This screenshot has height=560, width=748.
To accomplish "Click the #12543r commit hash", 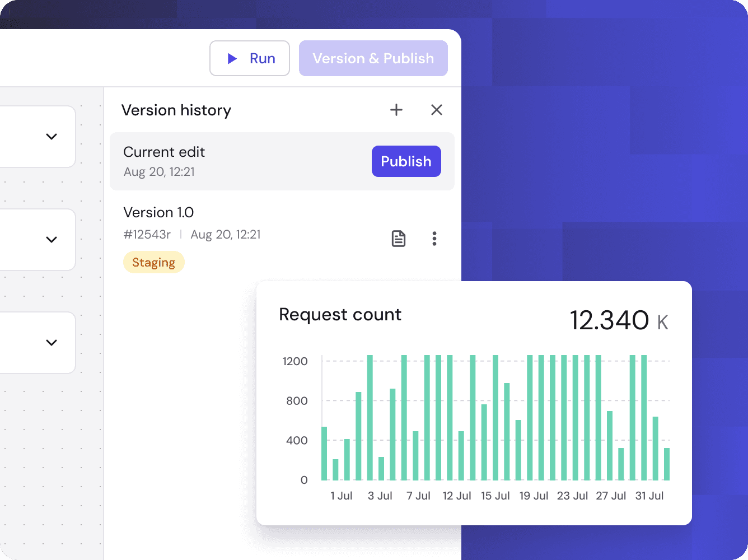I will (x=147, y=235).
